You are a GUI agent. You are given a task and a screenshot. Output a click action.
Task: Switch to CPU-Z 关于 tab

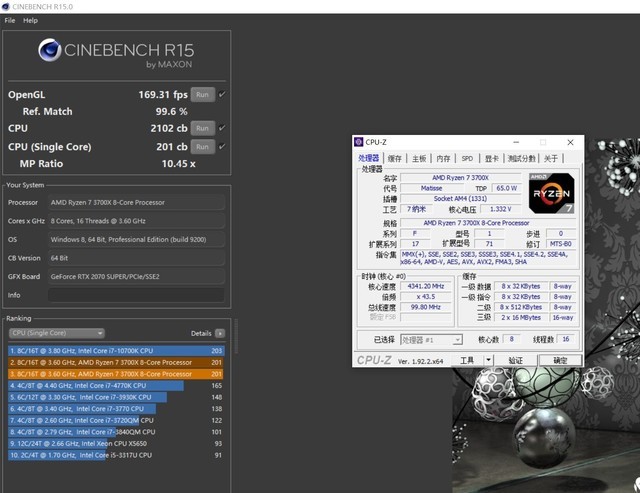click(x=551, y=159)
